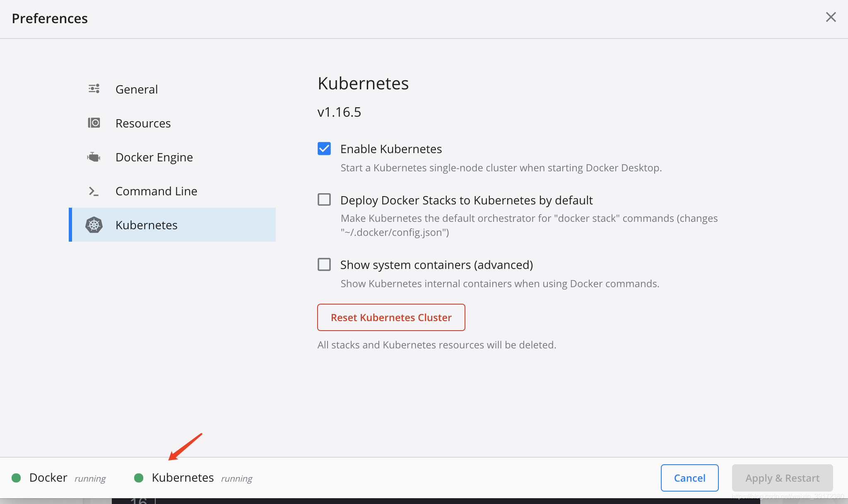
Task: Close the Preferences window with X
Action: (x=831, y=17)
